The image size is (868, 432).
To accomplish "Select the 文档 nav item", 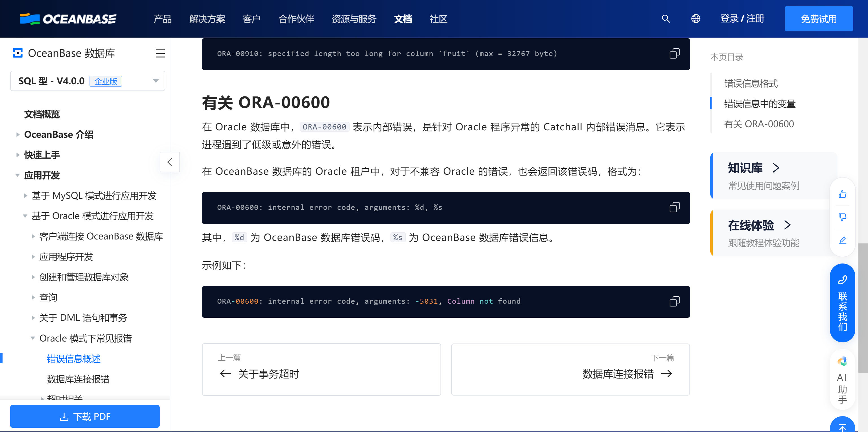I will click(403, 19).
